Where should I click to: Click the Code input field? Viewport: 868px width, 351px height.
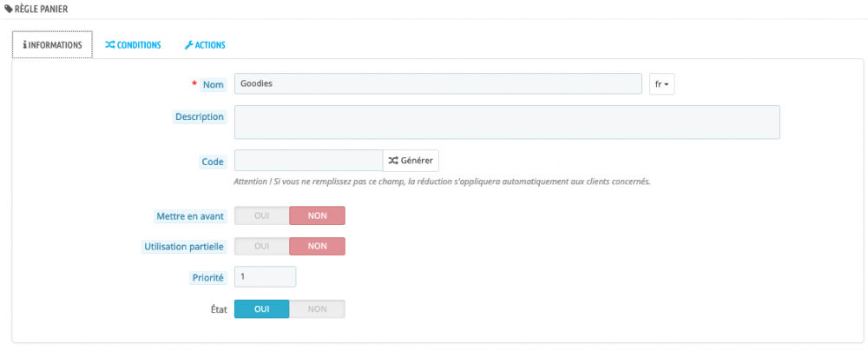tap(308, 161)
